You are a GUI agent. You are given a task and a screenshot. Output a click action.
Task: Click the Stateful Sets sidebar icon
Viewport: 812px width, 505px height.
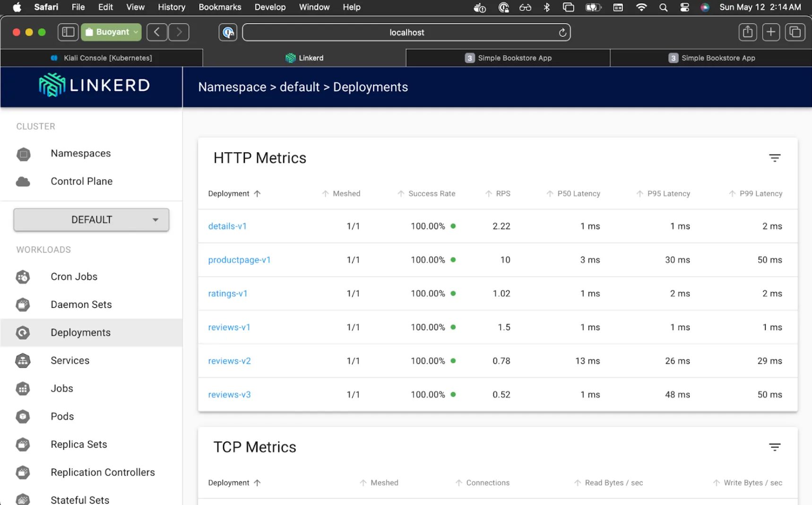point(23,499)
